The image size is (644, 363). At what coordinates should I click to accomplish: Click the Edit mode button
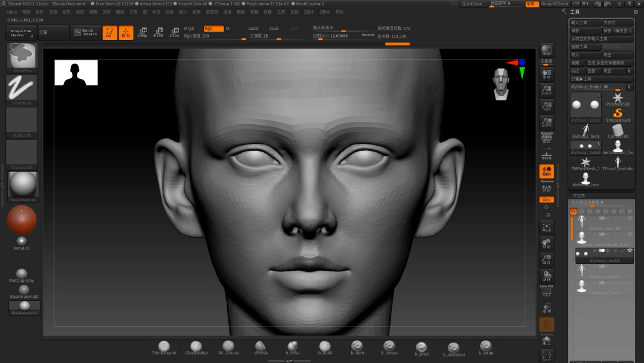110,33
